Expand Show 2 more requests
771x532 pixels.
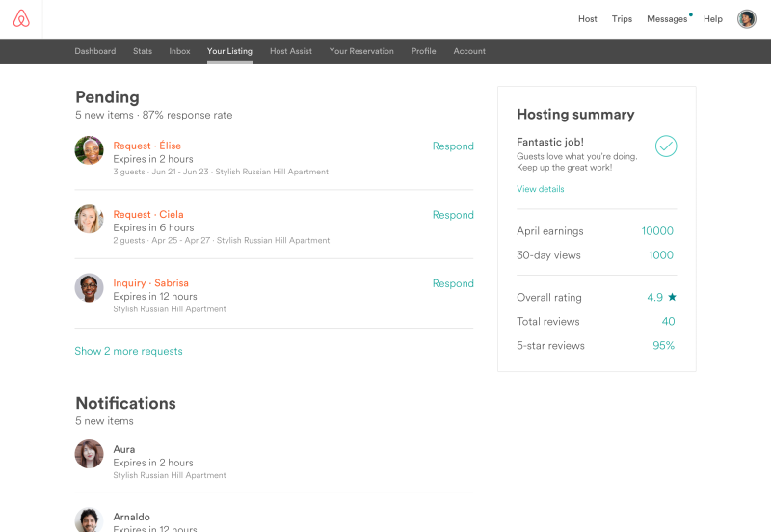tap(128, 351)
